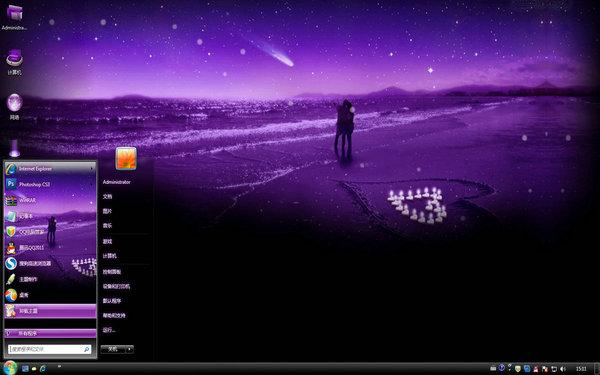
Task: Click the user account picture flower tile
Action: click(x=126, y=158)
